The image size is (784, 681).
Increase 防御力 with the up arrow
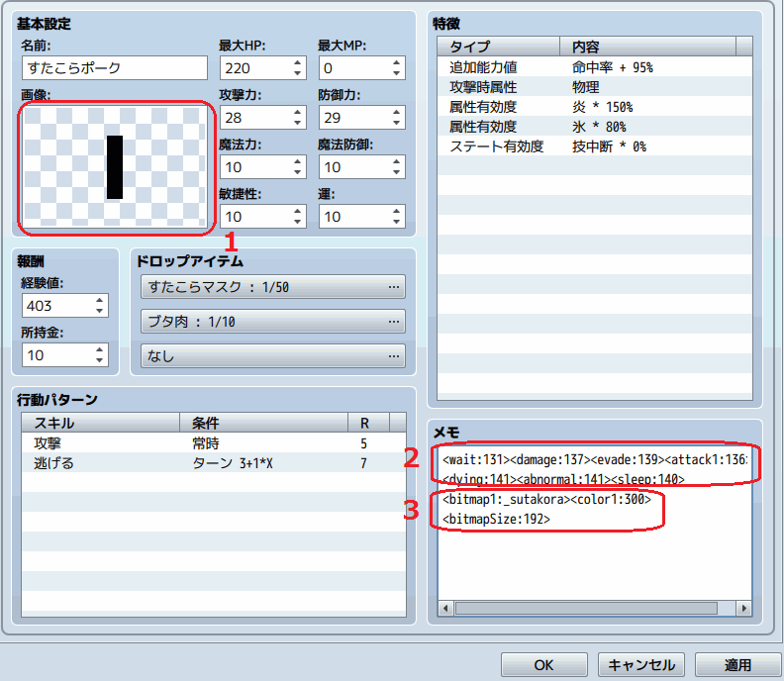tap(397, 112)
